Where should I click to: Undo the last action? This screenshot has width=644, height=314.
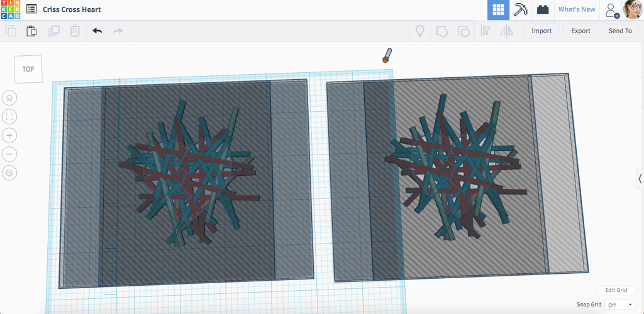(x=97, y=31)
